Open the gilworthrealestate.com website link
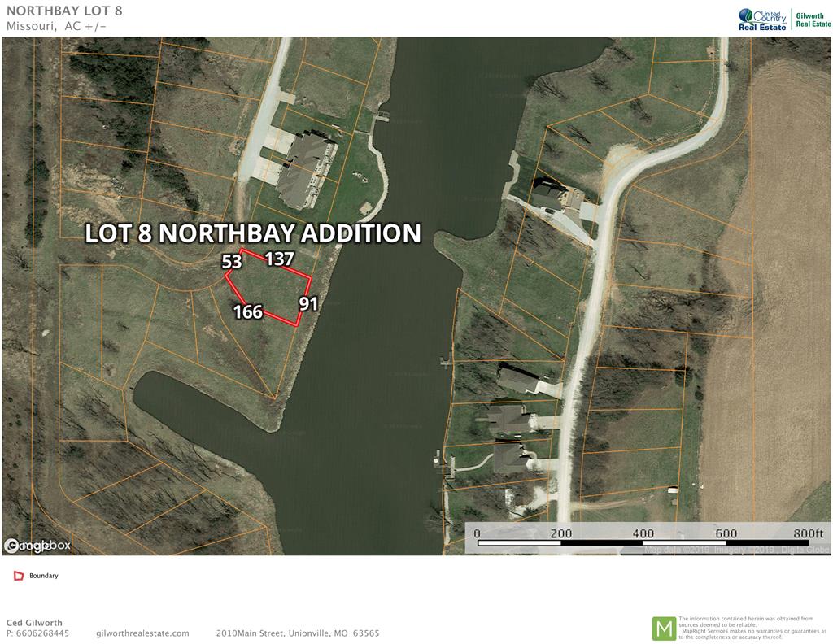This screenshot has width=833, height=644. (x=143, y=633)
